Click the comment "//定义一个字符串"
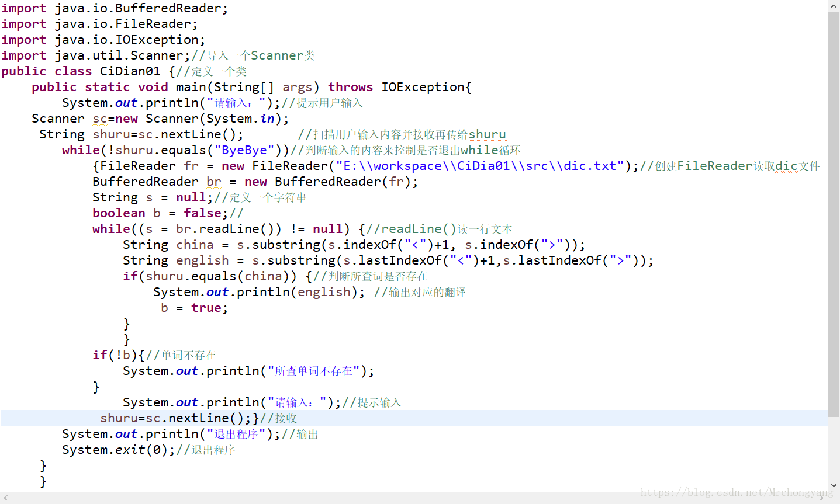The image size is (840, 504). click(x=260, y=197)
